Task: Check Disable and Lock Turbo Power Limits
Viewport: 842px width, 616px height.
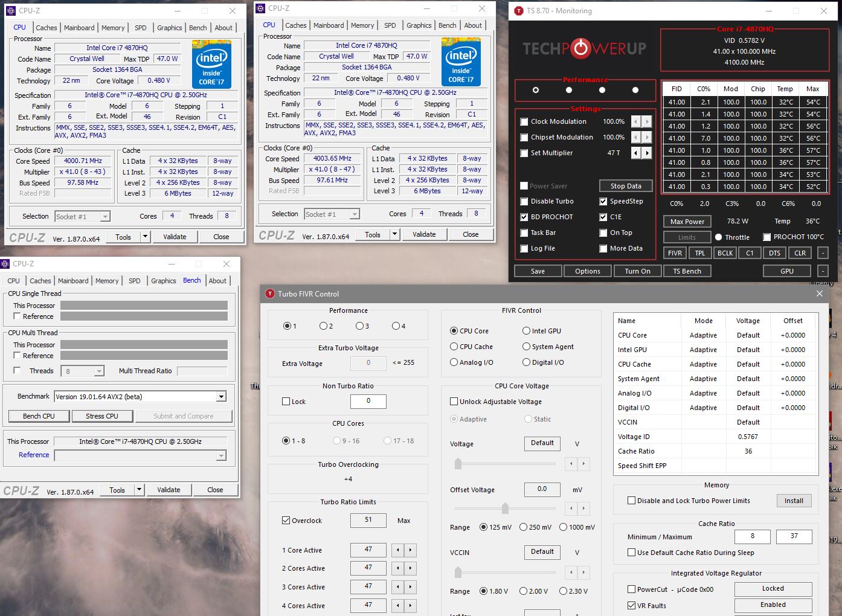Action: (631, 501)
